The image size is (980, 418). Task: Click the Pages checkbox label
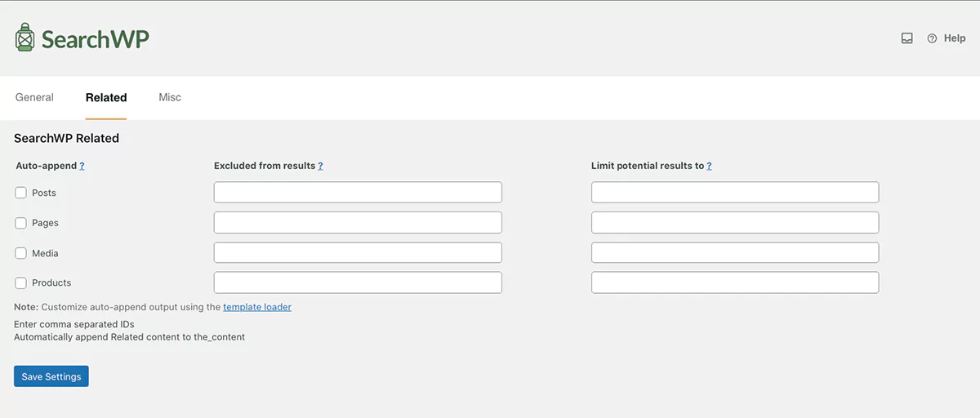coord(45,223)
